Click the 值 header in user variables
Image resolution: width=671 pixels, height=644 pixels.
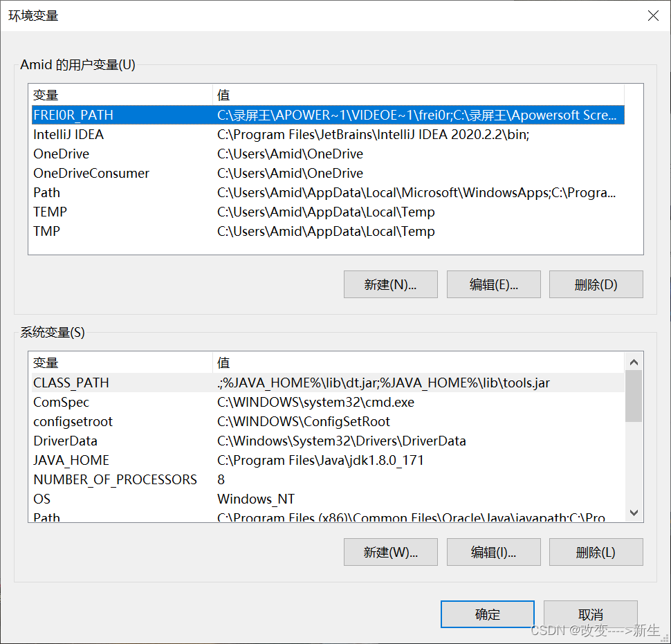pyautogui.click(x=419, y=95)
